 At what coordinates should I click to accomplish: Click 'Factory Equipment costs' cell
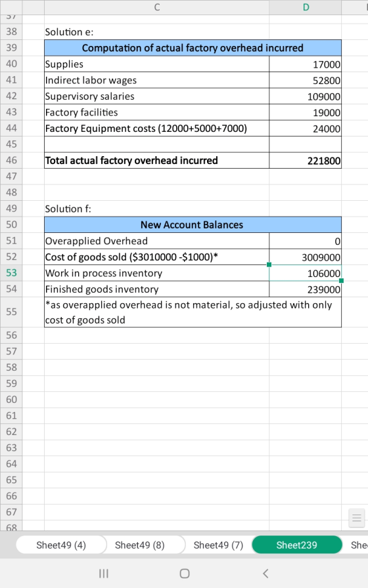tap(156, 128)
